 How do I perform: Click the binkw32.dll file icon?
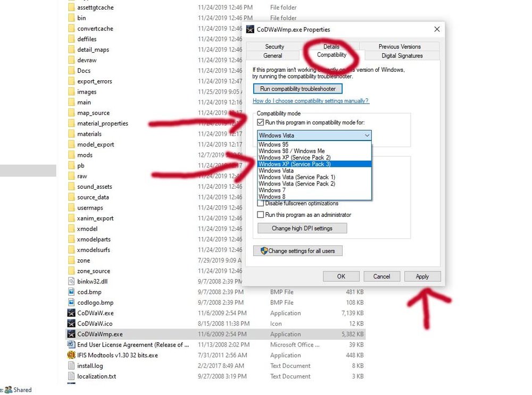tap(71, 281)
